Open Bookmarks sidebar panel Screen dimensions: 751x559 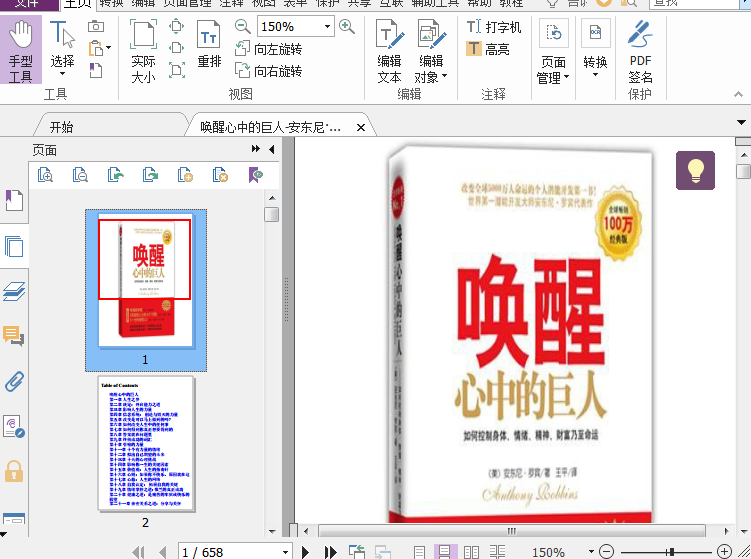14,200
